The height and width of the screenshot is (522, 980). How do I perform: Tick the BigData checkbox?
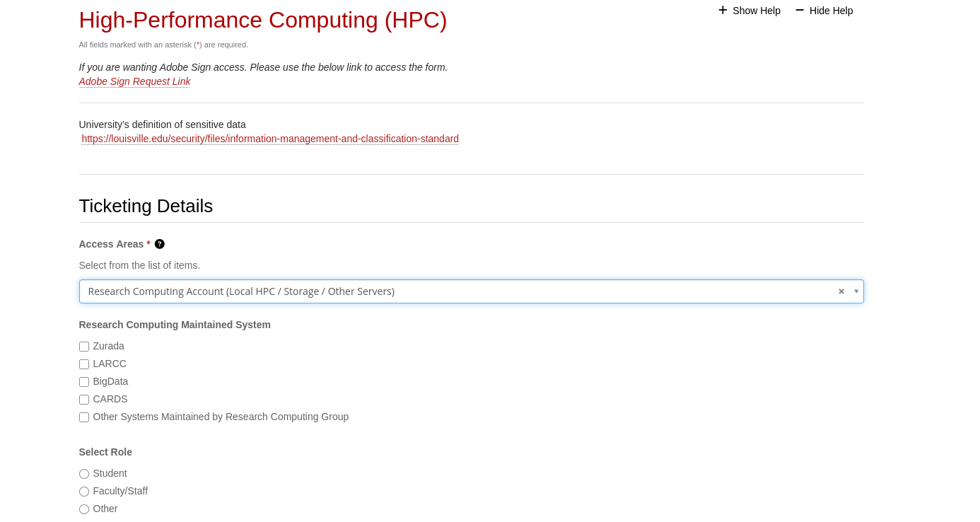84,382
